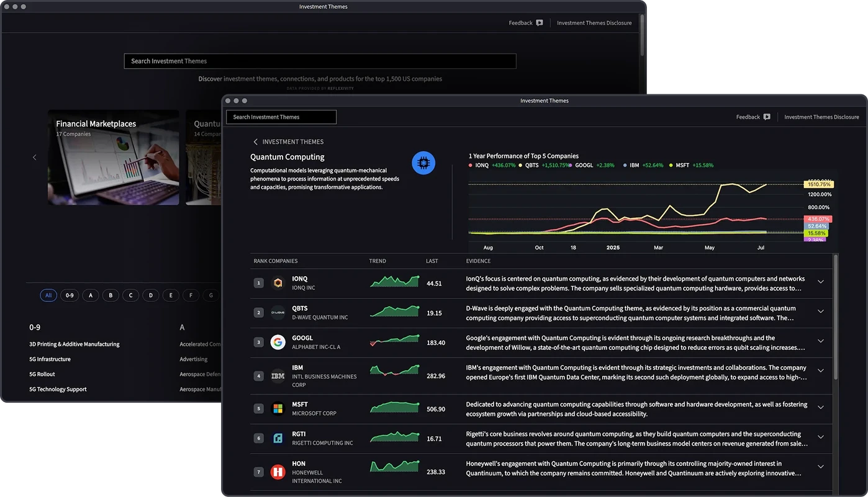Viewport: 868px width, 497px height.
Task: Click the LAST column header
Action: 432,261
